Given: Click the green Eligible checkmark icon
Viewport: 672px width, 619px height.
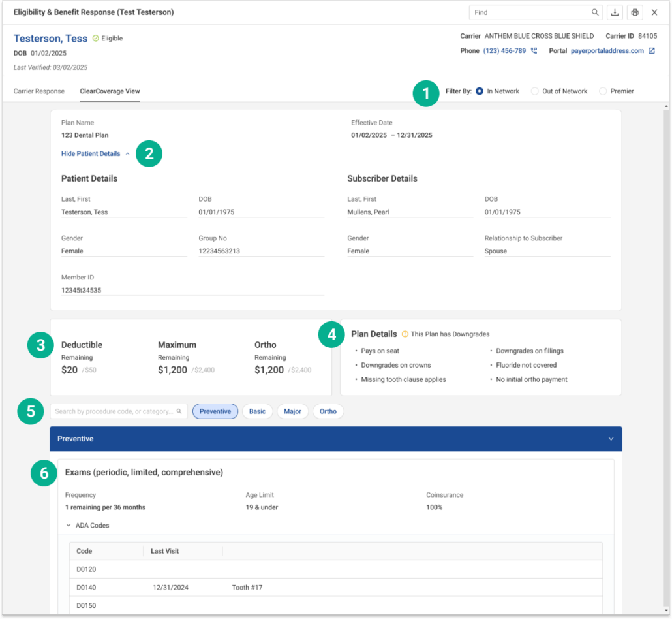Looking at the screenshot, I should tap(95, 39).
